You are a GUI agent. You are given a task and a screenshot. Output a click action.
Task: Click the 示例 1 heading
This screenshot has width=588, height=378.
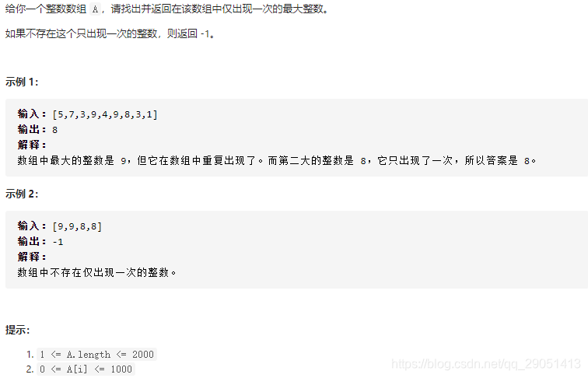[x=22, y=82]
